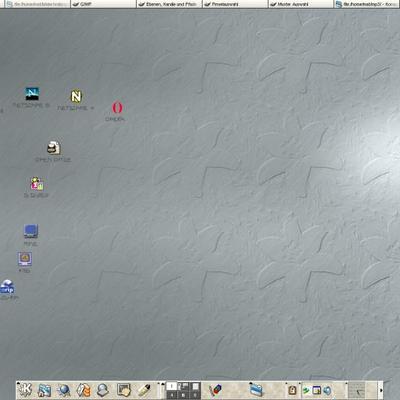Open the monitor with hand panel icon
The width and height of the screenshot is (400, 400).
coord(124,390)
